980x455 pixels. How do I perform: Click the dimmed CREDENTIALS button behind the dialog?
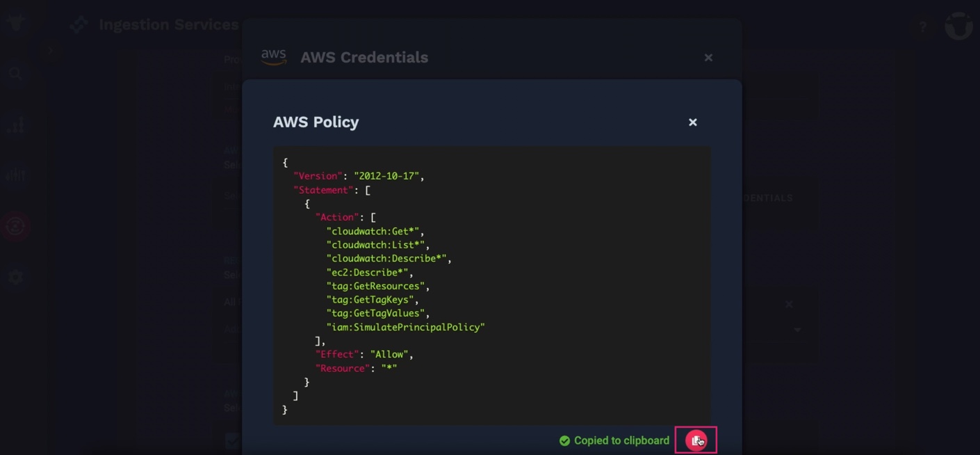(x=767, y=198)
